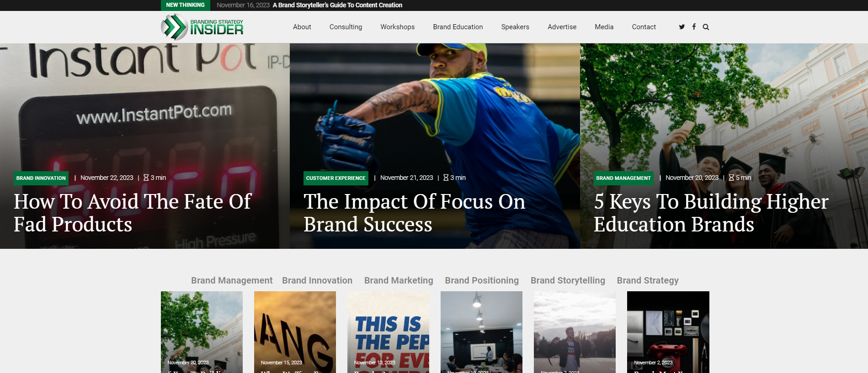Viewport: 868px width, 373px height.
Task: Click the hourglass icon beside 5 min read time
Action: (731, 178)
